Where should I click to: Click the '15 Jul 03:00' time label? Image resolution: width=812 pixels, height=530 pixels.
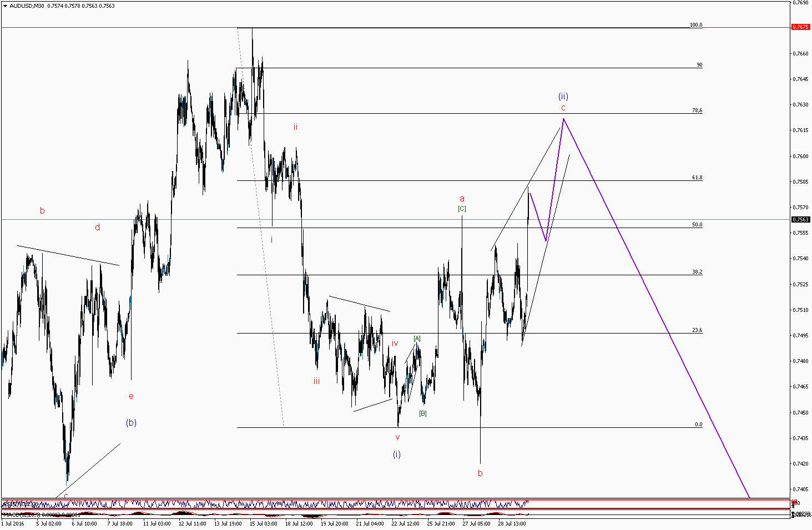click(x=264, y=523)
